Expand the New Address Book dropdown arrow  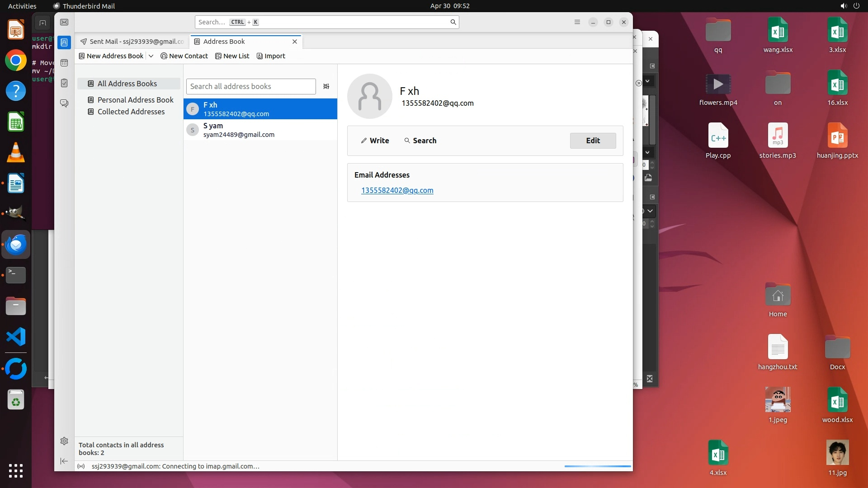pyautogui.click(x=151, y=56)
